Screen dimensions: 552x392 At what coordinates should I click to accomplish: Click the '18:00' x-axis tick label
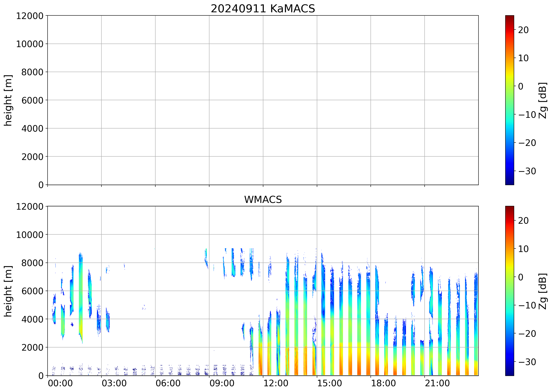[x=383, y=383]
